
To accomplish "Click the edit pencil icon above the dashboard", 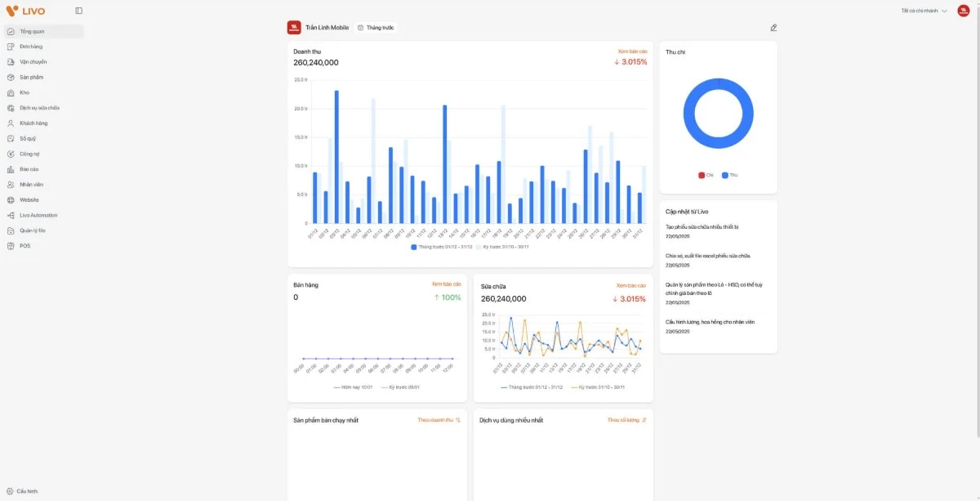I will click(x=773, y=27).
